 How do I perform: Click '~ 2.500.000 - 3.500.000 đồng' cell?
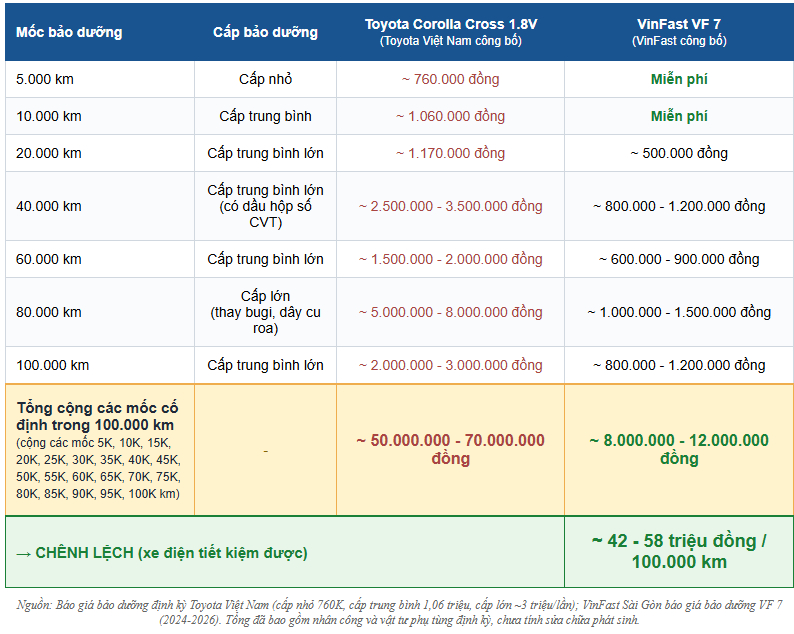[451, 206]
